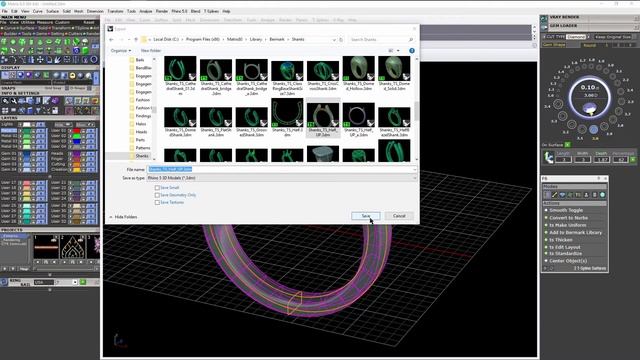Click the Depth value field in Gem Loader

click(x=601, y=160)
